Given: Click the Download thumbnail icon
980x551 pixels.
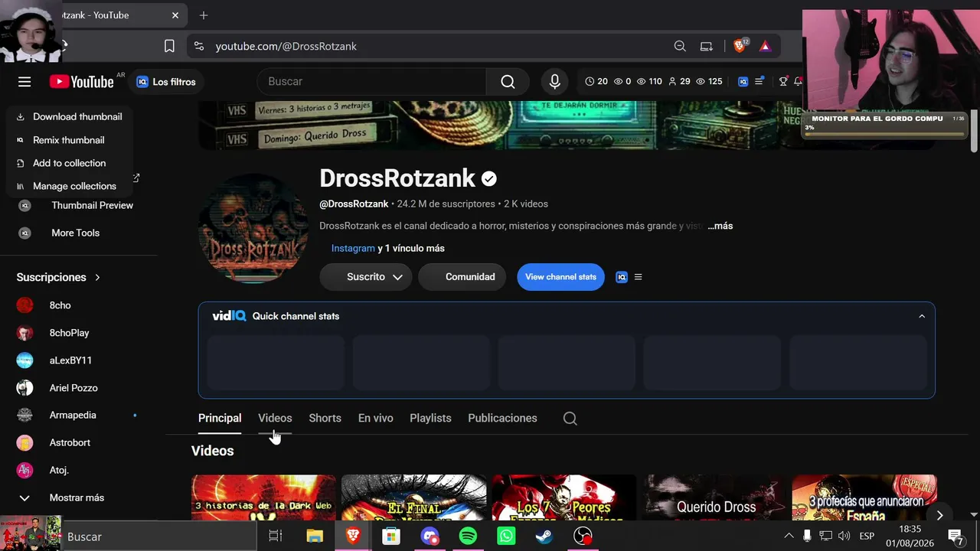Looking at the screenshot, I should point(21,117).
